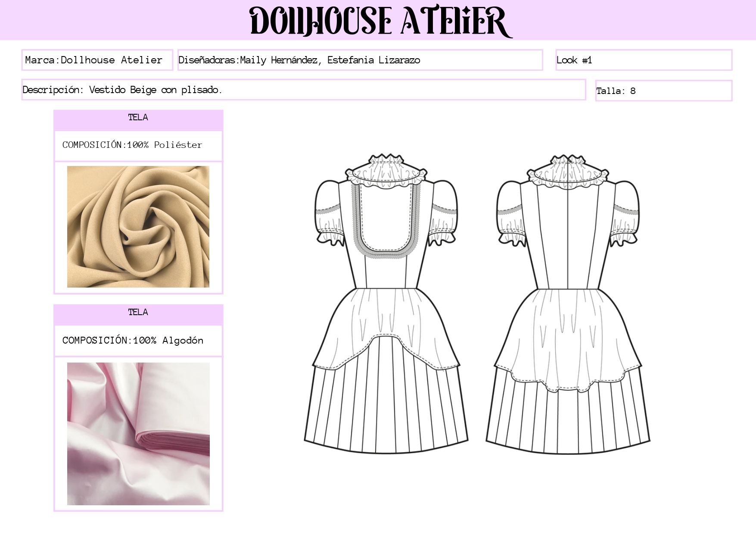Screen dimensions: 756x535
Task: Click the Descripción: Vestido Beige con plisado text
Action: click(x=122, y=90)
